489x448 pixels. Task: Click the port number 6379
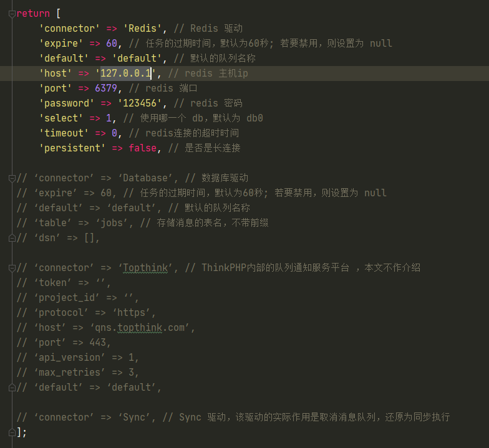(x=106, y=88)
